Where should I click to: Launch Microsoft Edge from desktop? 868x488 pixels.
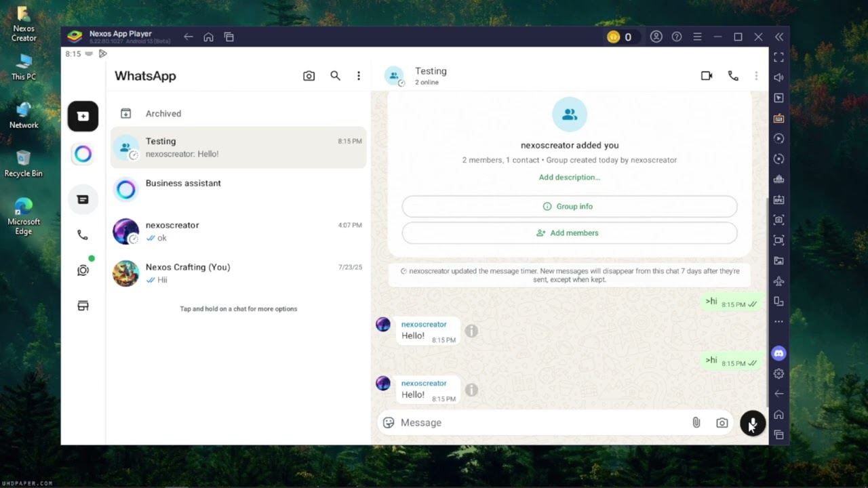(x=24, y=216)
